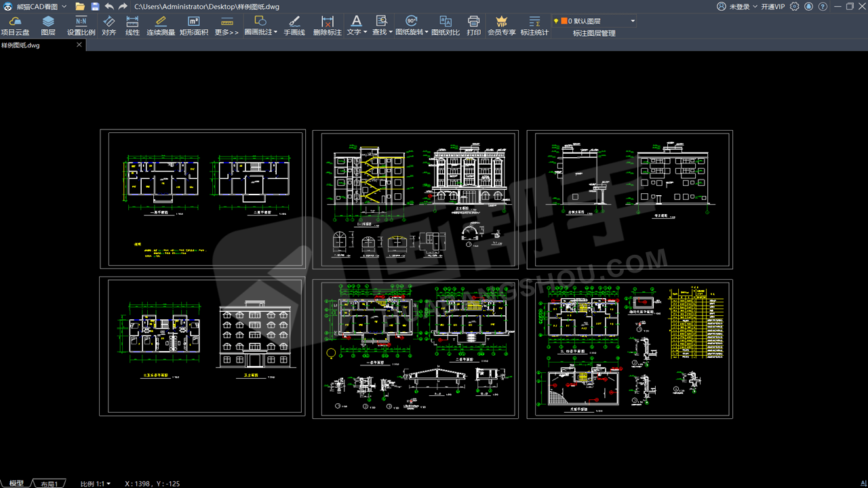Select the 手画线 freehand line tool

point(294,26)
